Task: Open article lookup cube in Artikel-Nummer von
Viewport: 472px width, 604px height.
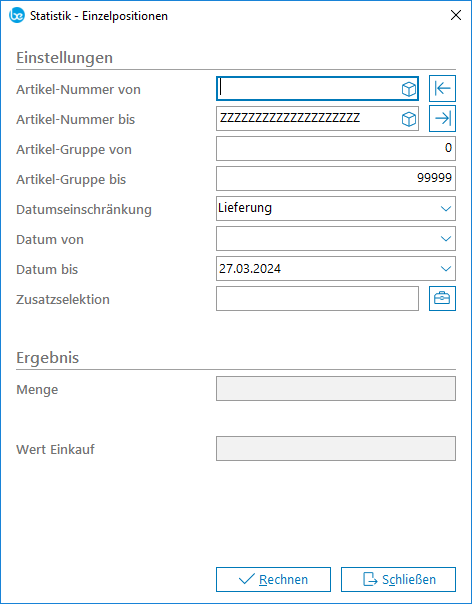Action: coord(408,89)
